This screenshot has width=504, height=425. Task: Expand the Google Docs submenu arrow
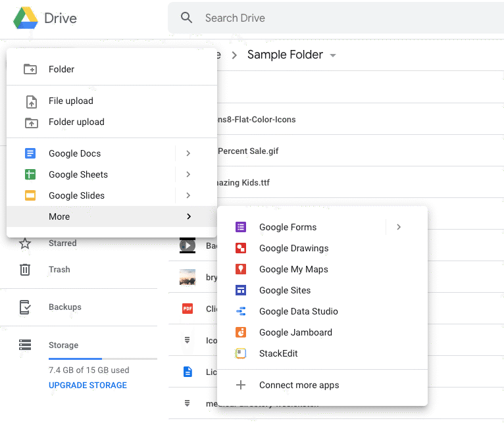(188, 153)
